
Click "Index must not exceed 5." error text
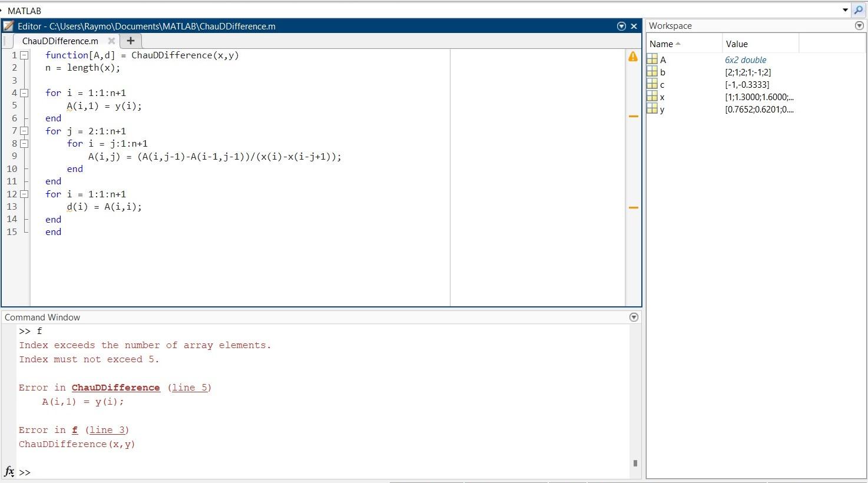(x=89, y=359)
